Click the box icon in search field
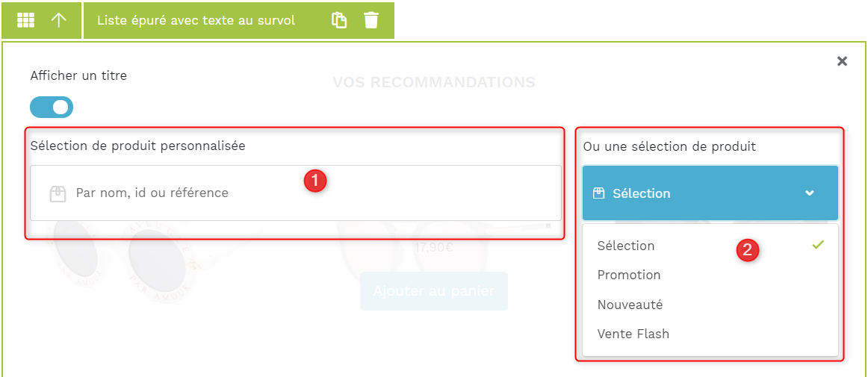Viewport: 868px width, 377px height. coord(58,193)
